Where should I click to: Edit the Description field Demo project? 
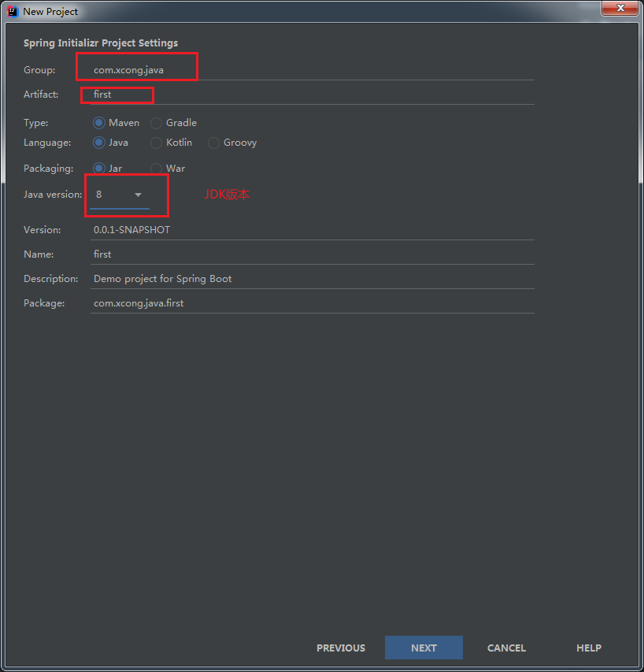(312, 279)
